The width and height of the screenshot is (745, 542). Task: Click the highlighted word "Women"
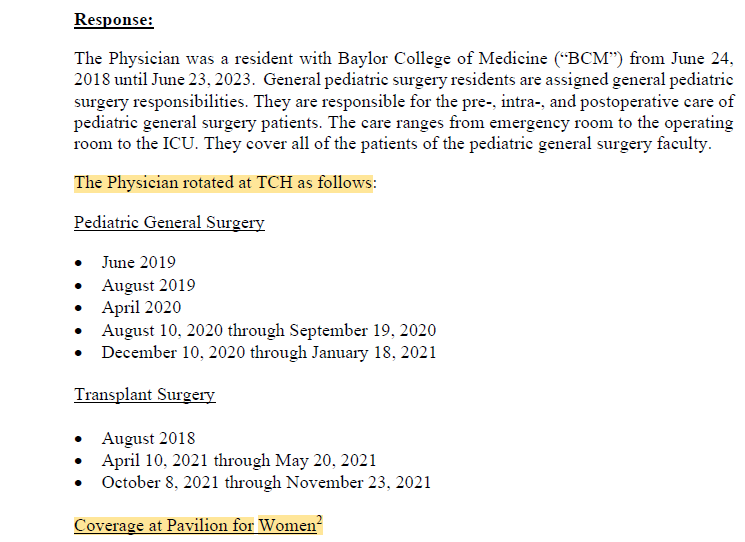[x=287, y=525]
